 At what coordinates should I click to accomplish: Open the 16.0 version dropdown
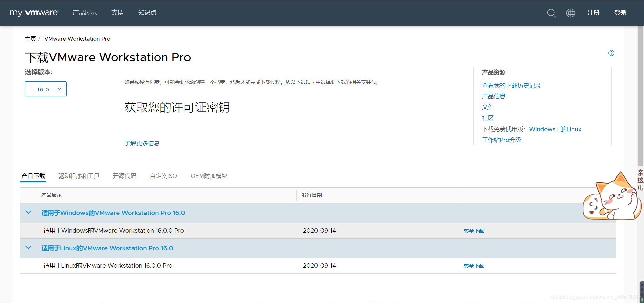click(x=46, y=89)
